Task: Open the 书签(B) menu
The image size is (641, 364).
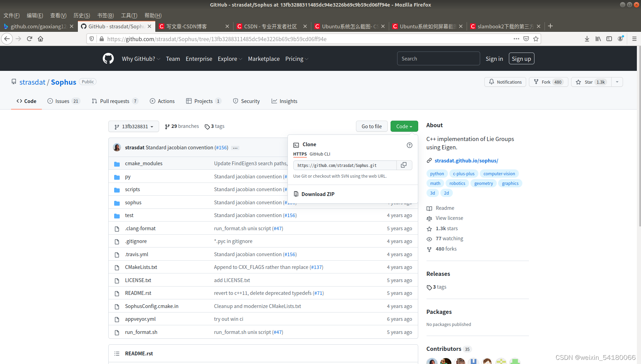Action: click(x=106, y=16)
